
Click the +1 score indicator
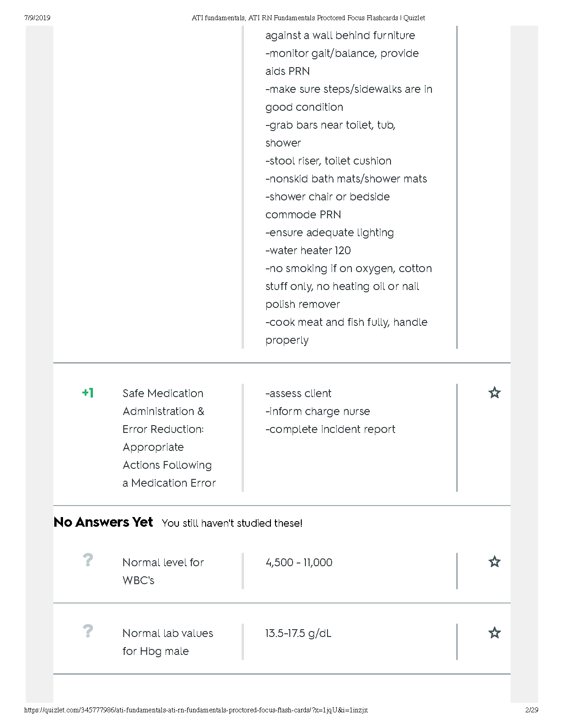click(87, 393)
